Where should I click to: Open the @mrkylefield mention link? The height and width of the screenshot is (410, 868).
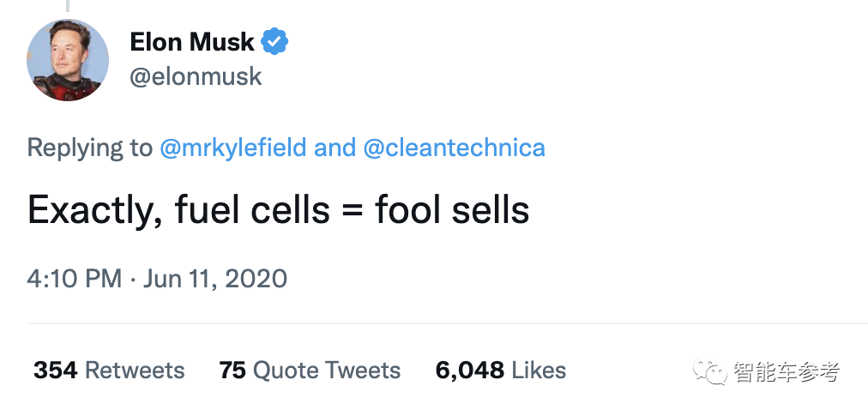pos(233,148)
